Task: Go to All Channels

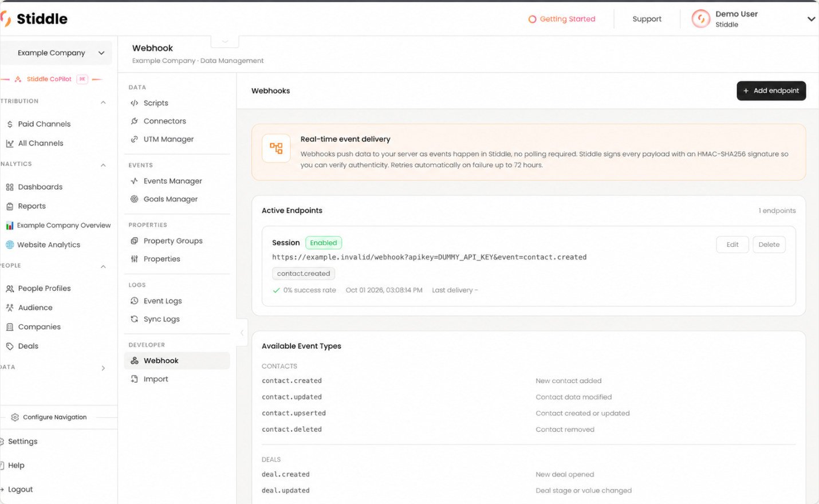Action: pos(41,143)
